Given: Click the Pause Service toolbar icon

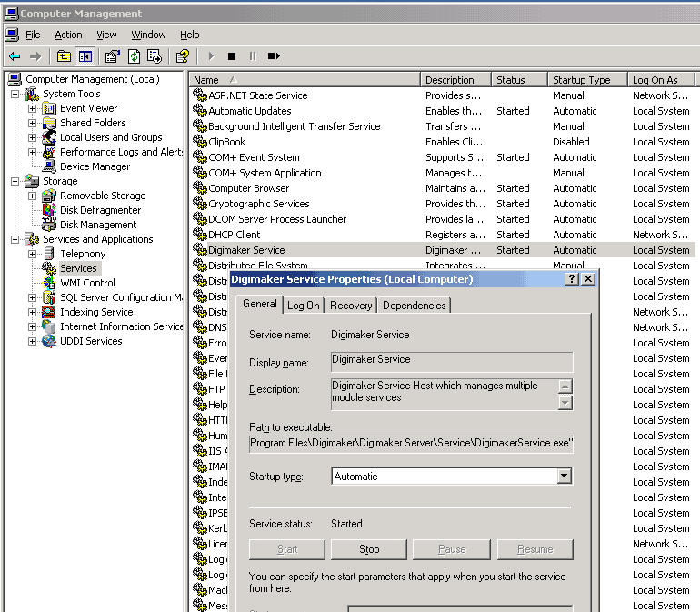Looking at the screenshot, I should click(x=253, y=56).
